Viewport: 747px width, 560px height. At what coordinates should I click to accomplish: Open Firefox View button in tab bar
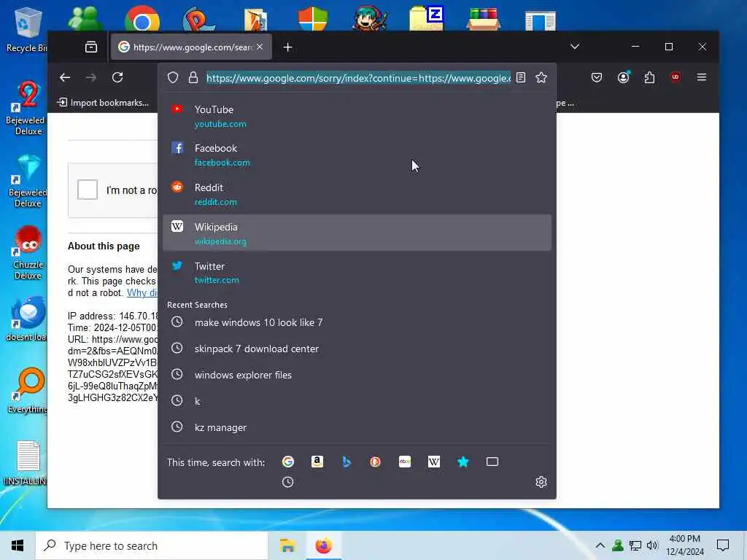pyautogui.click(x=91, y=47)
